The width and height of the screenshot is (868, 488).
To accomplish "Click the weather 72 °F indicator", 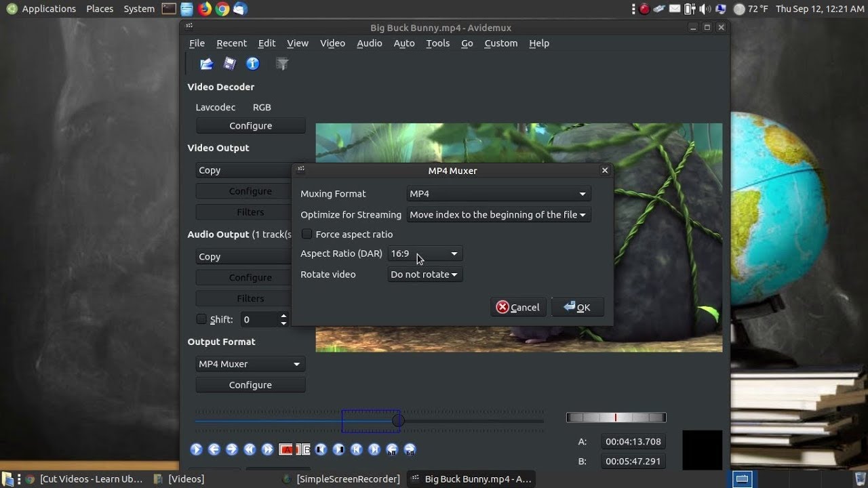I will [751, 9].
